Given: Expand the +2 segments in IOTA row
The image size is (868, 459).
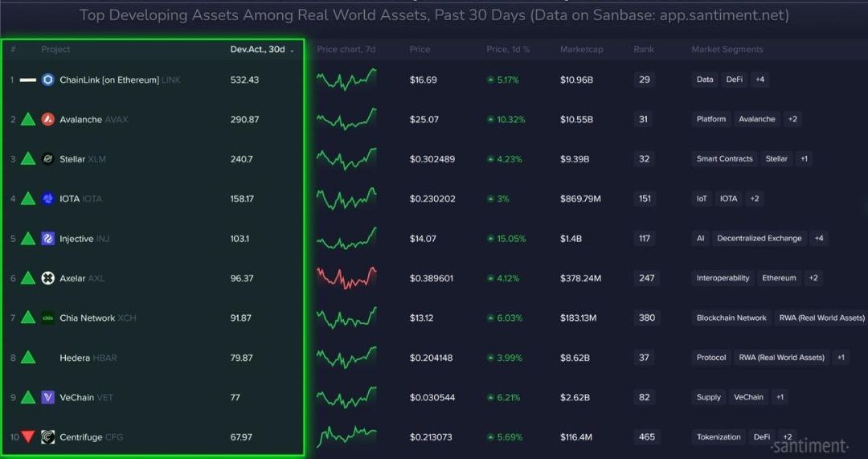Looking at the screenshot, I should click(x=754, y=199).
